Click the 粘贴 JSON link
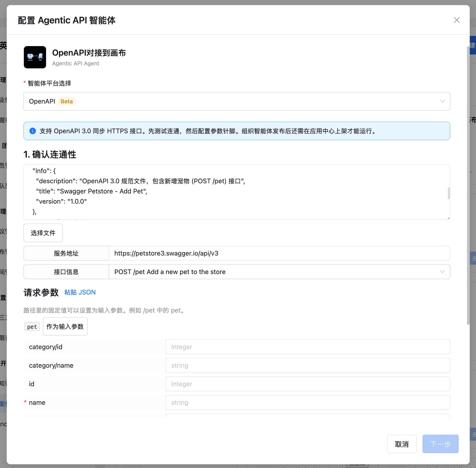This screenshot has width=476, height=468. pos(80,292)
